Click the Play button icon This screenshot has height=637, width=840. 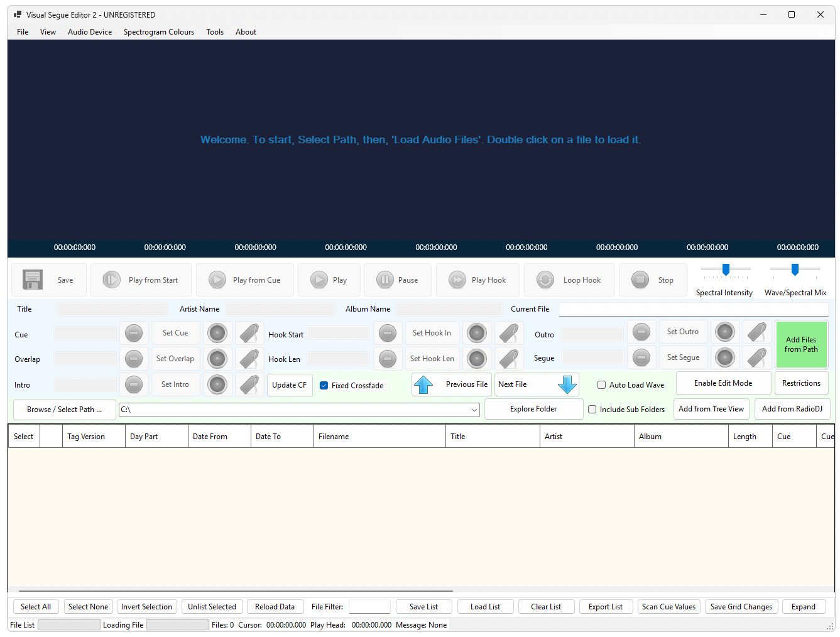point(319,280)
